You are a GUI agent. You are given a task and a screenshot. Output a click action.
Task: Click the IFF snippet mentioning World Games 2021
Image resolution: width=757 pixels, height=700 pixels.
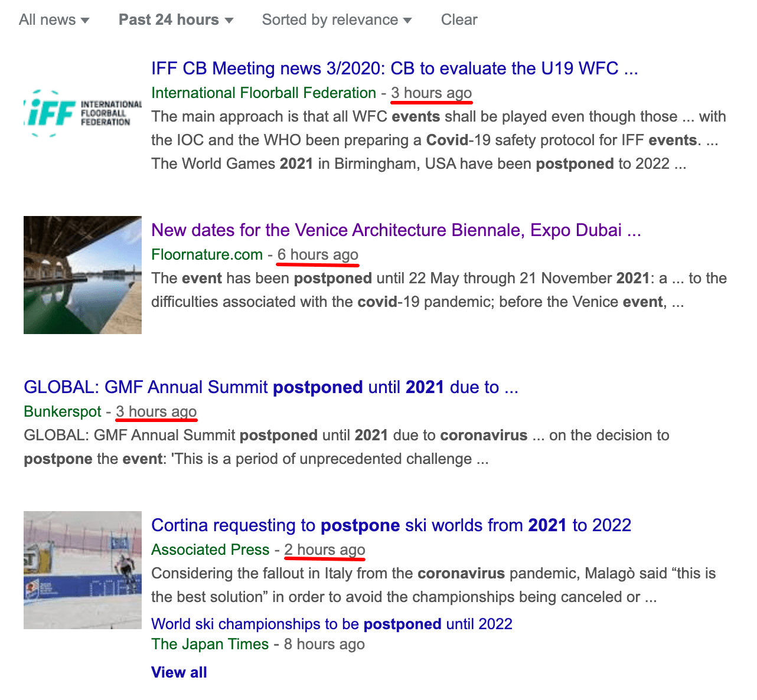click(439, 140)
